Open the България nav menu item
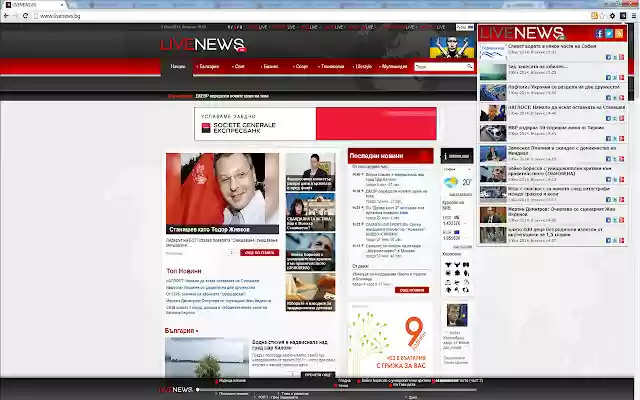640x400 pixels. (208, 67)
